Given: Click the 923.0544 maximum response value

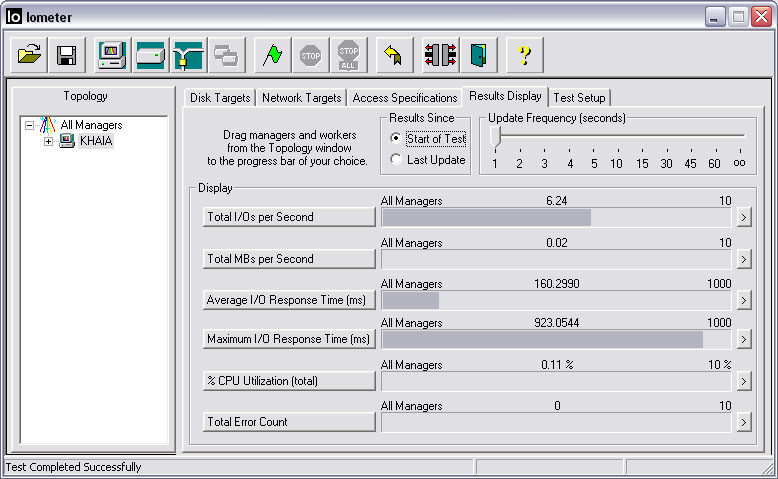Looking at the screenshot, I should coord(556,323).
